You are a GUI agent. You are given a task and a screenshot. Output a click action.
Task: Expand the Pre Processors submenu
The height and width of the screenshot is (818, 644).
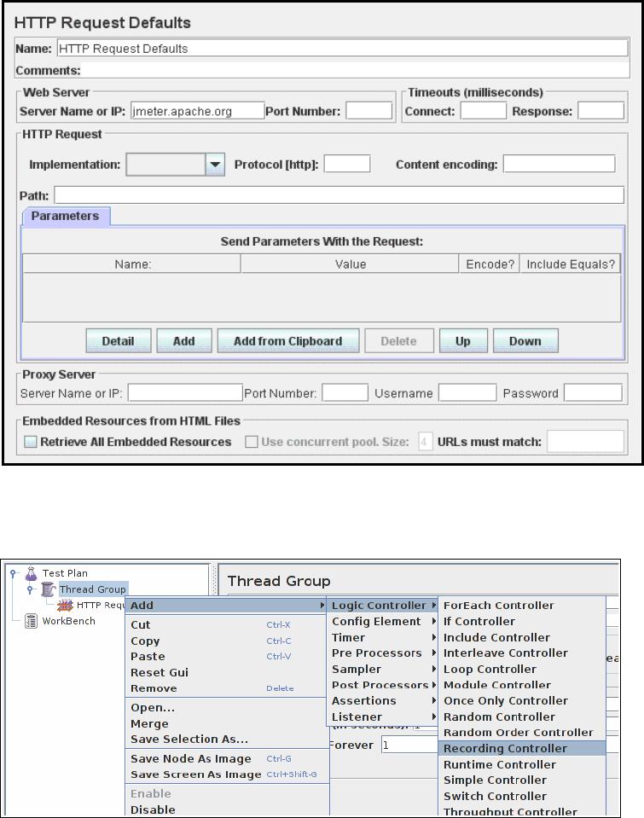click(x=384, y=653)
